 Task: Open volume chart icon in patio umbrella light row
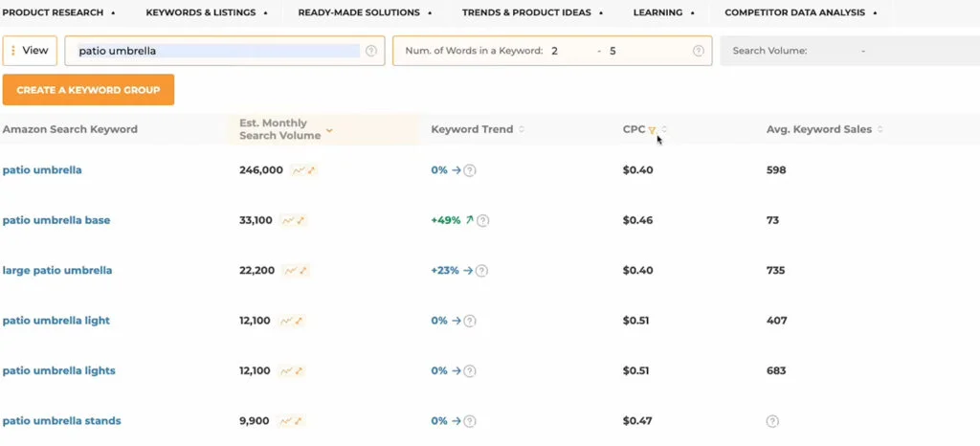point(292,321)
